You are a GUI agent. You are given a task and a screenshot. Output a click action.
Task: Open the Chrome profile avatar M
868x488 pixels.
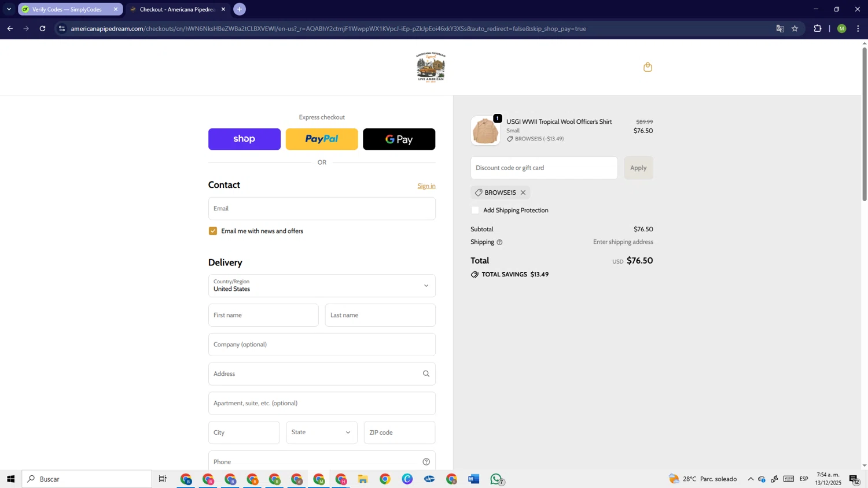coord(841,28)
